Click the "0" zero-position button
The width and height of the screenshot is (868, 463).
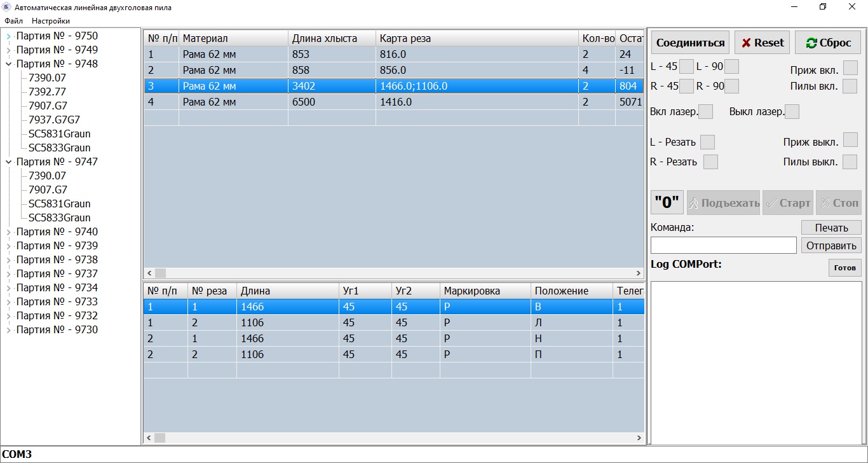pyautogui.click(x=667, y=203)
